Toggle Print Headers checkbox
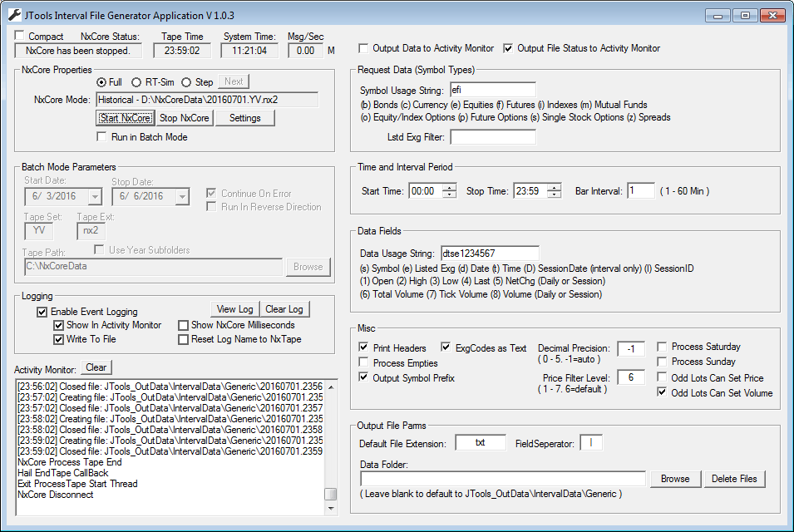794x532 pixels. click(363, 347)
